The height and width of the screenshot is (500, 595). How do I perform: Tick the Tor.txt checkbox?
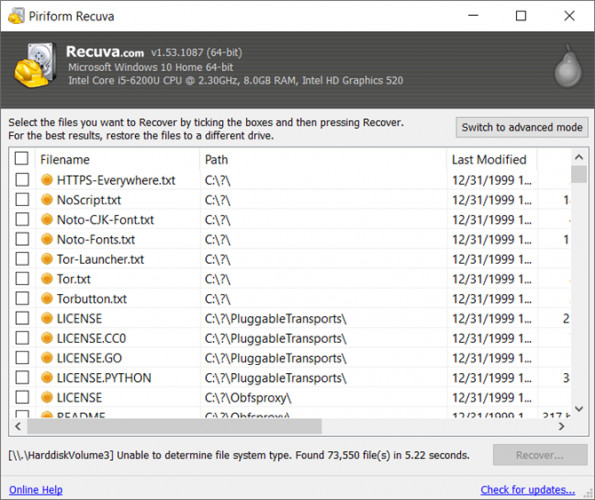[22, 278]
